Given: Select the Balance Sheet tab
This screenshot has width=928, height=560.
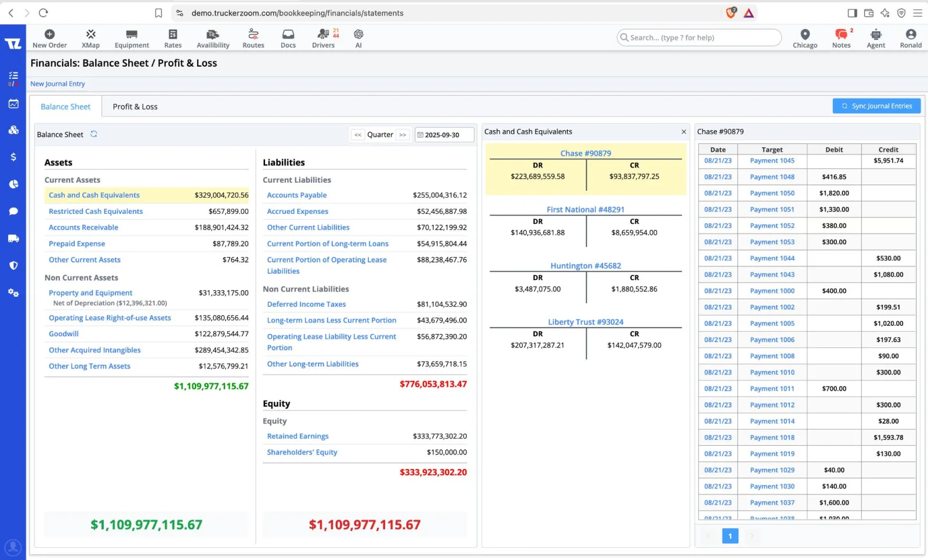Looking at the screenshot, I should (66, 107).
